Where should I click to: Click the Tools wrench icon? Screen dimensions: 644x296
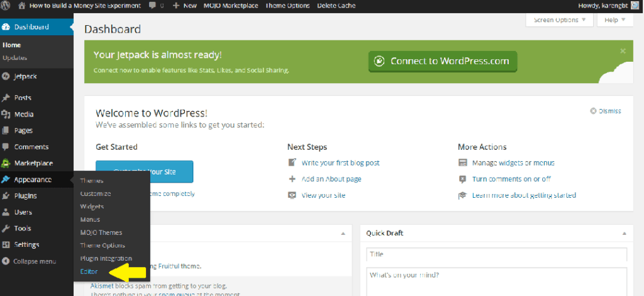click(x=6, y=229)
